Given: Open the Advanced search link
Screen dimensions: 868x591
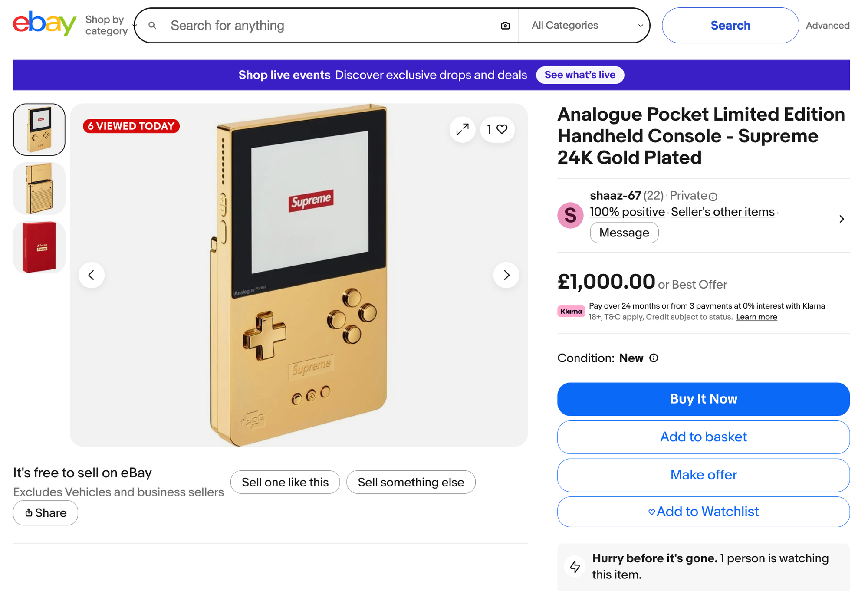Looking at the screenshot, I should (828, 26).
